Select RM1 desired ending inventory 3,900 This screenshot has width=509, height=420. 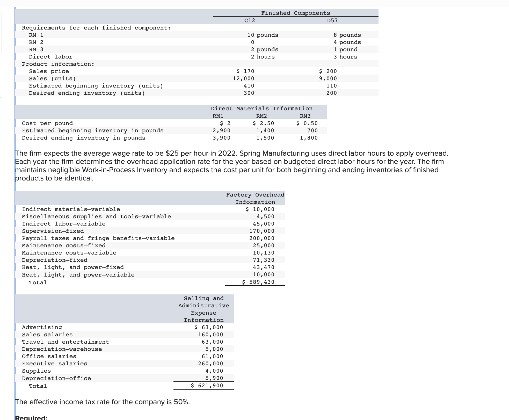tap(221, 138)
